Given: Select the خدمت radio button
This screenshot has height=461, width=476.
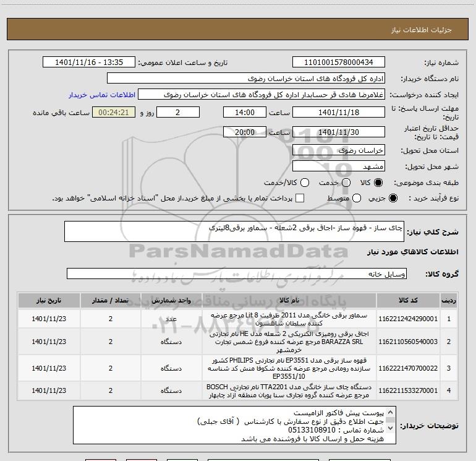Looking at the screenshot, I should point(346,183).
